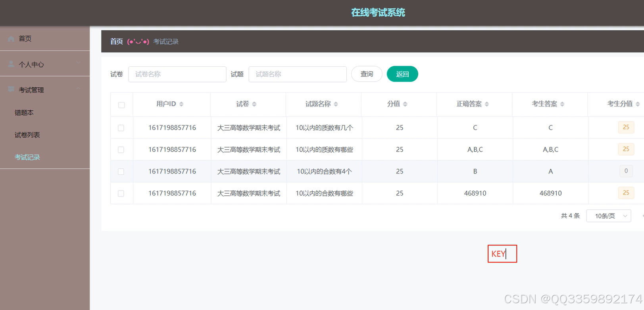The height and width of the screenshot is (310, 644).
Task: Check the row for 10以内的质数有几个
Action: 121,128
